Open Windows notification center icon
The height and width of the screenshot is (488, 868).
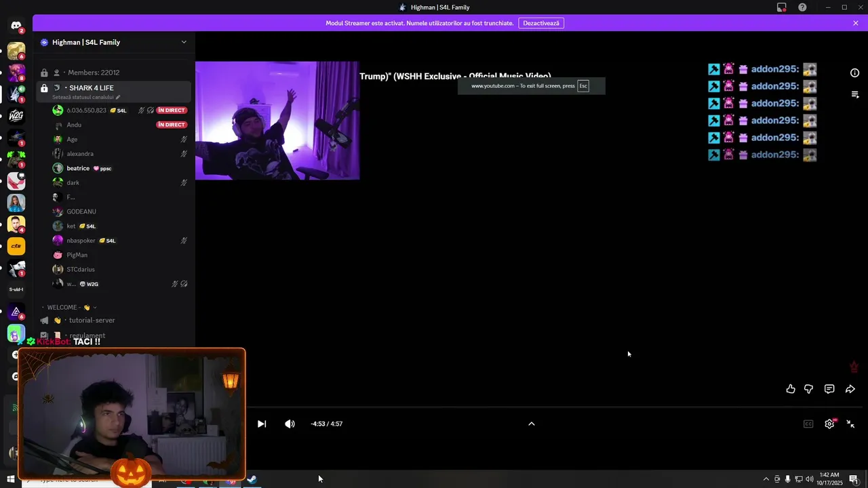[x=854, y=479]
